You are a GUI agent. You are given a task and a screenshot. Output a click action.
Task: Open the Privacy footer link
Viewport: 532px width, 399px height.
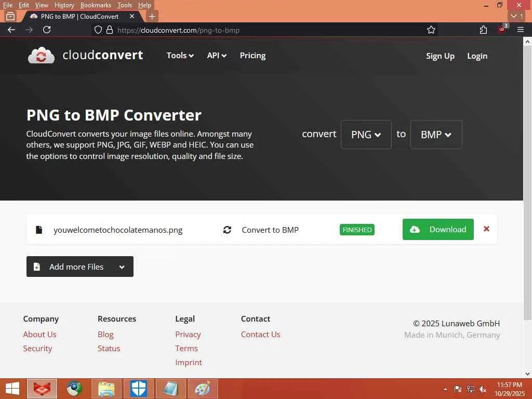point(188,335)
